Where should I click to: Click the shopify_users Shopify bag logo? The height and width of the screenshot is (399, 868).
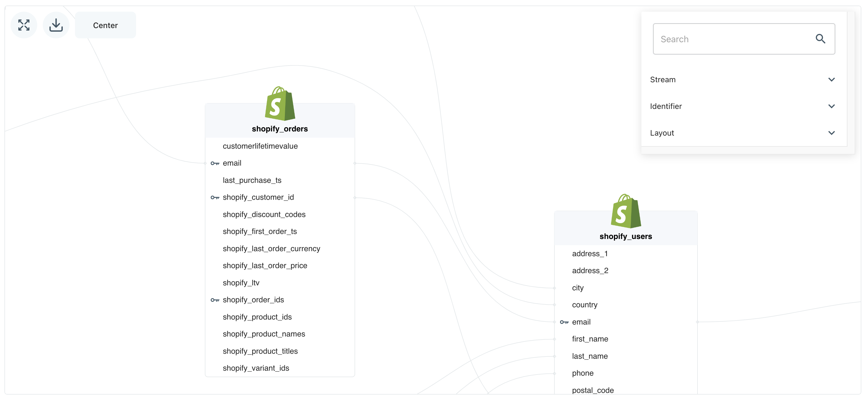click(x=626, y=211)
